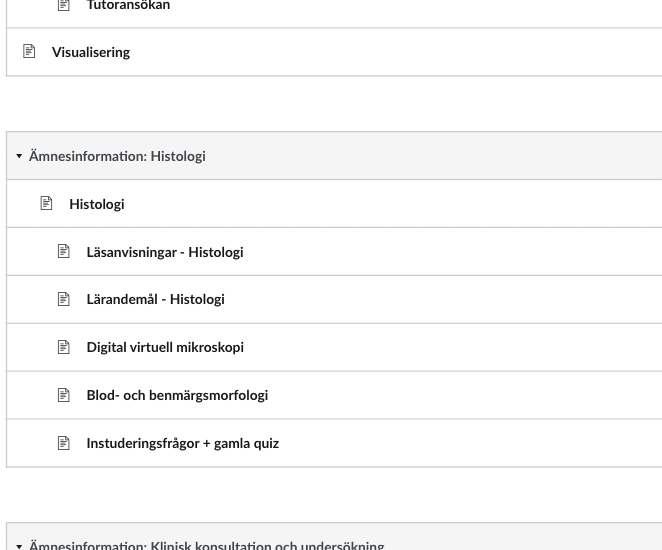The height and width of the screenshot is (550, 662).
Task: Click the document icon next to Lärandemål - Histologi
Action: tap(63, 299)
